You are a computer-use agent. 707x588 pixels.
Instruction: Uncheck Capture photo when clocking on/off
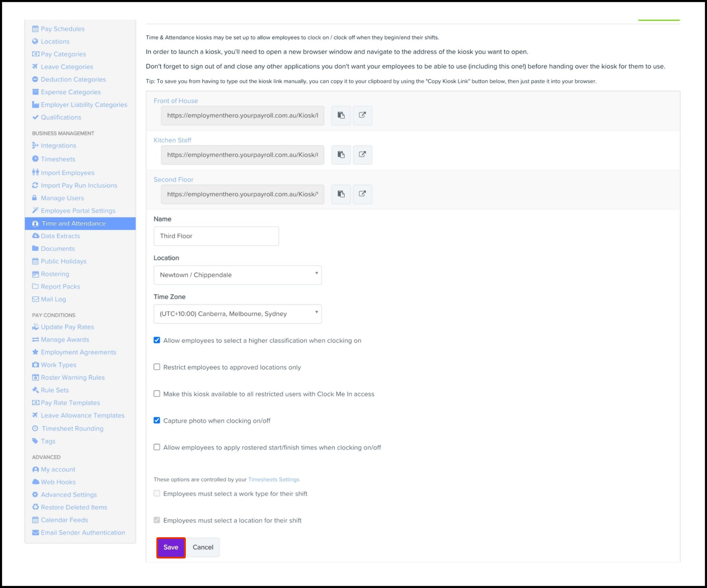click(x=157, y=420)
